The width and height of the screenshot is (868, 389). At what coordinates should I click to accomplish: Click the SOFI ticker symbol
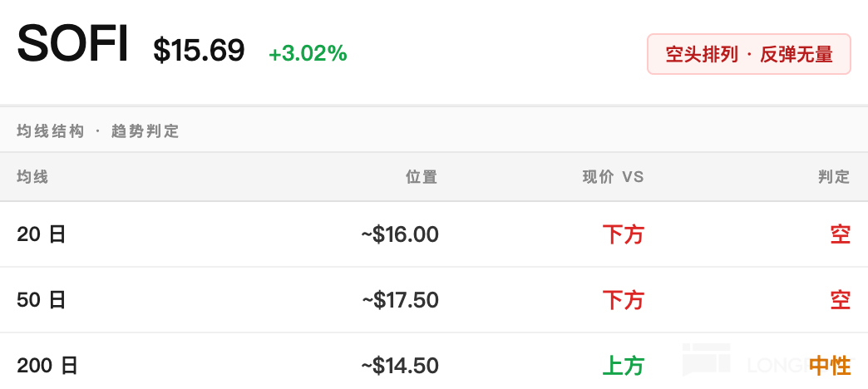[x=72, y=44]
